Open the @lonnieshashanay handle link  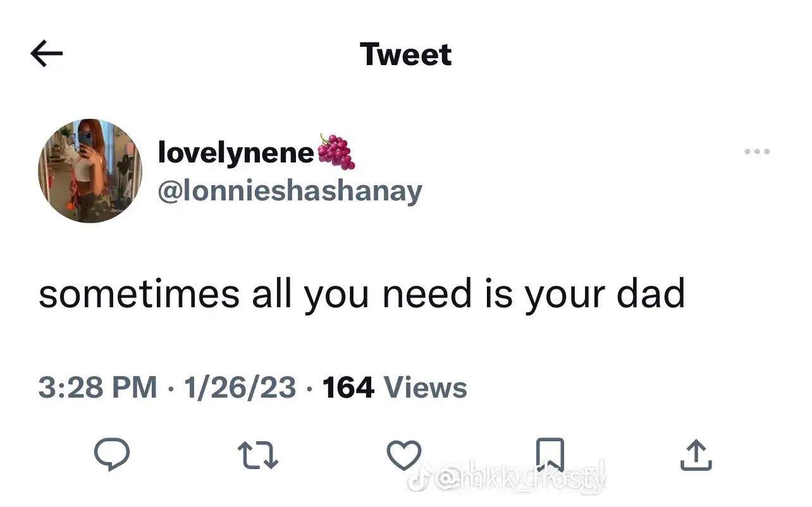tap(290, 190)
